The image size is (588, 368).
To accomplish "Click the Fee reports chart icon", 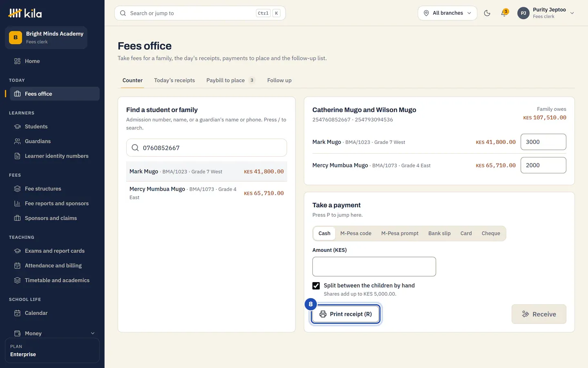I will click(17, 204).
